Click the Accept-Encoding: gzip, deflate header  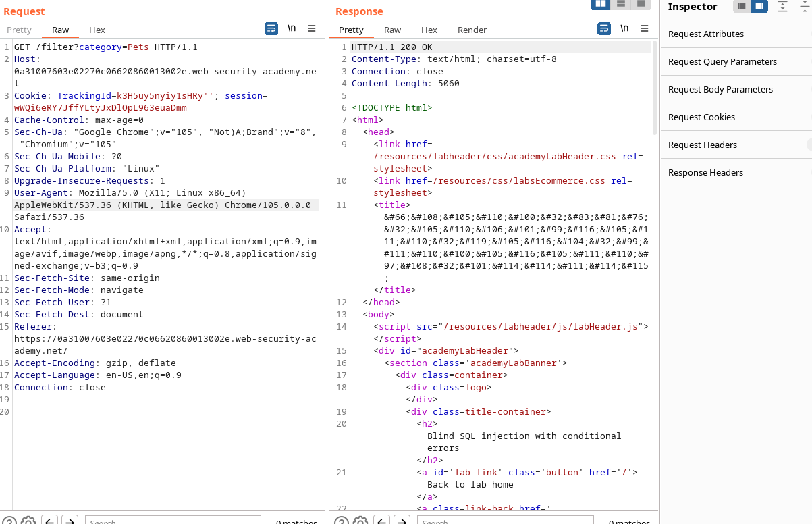coord(95,363)
